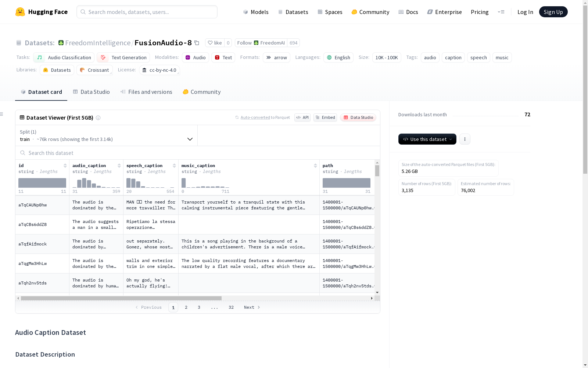Sort the audio_caption column with its arrows
The image size is (588, 368).
(119, 166)
